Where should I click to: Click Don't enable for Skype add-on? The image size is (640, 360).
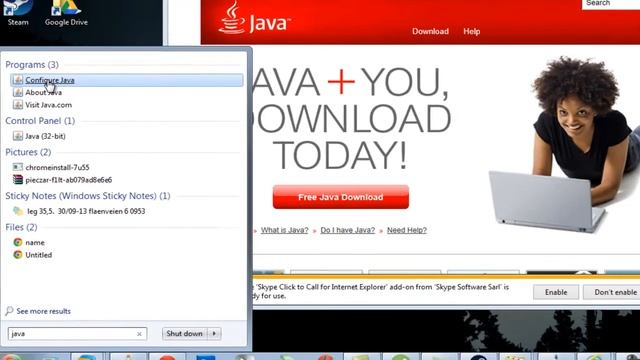612,292
